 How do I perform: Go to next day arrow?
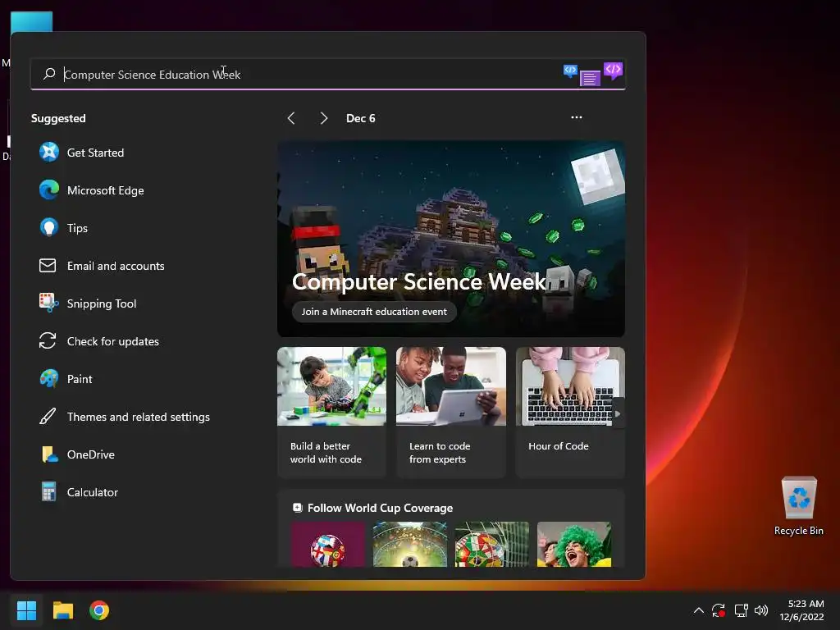tap(323, 118)
